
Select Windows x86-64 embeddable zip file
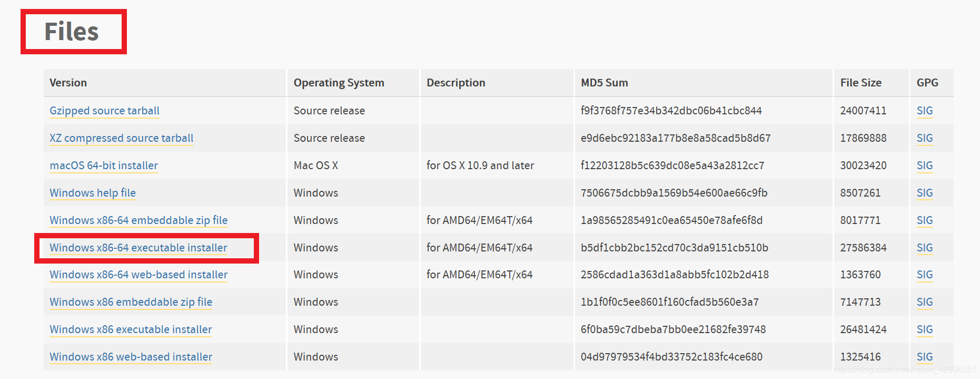point(138,220)
